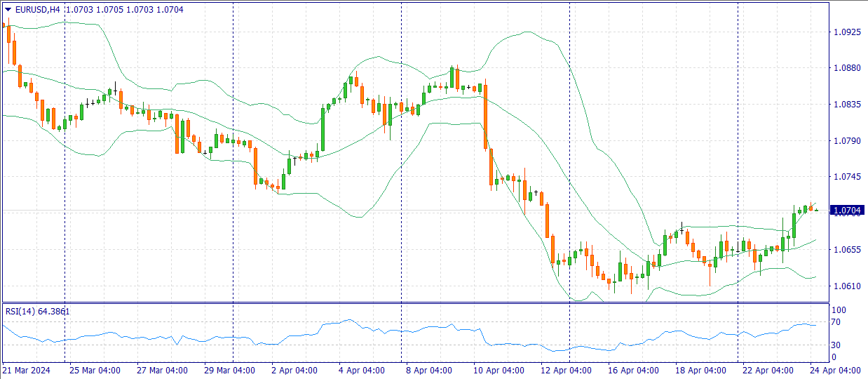Select the 1.0790 price level label

(x=845, y=140)
